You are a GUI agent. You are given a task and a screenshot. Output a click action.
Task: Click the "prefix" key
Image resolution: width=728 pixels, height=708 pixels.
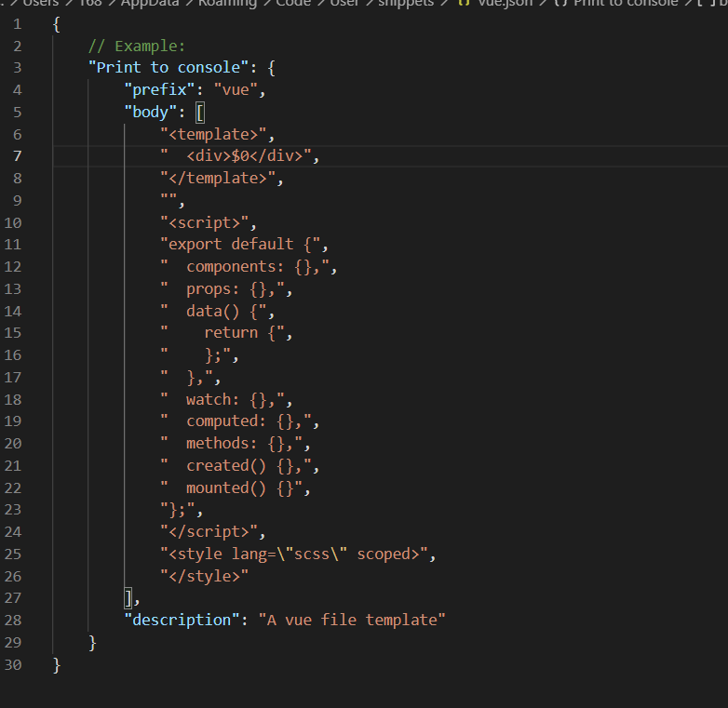click(x=159, y=90)
